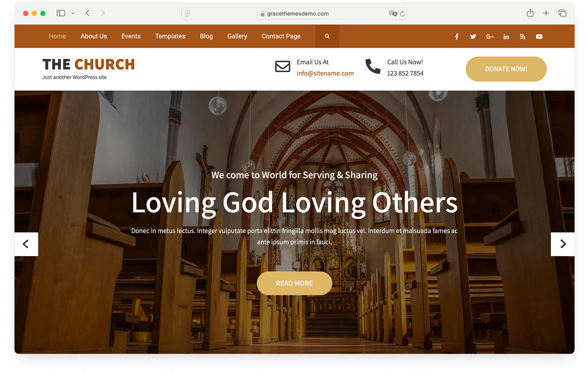Click the Read More button
The width and height of the screenshot is (588, 372).
[294, 283]
